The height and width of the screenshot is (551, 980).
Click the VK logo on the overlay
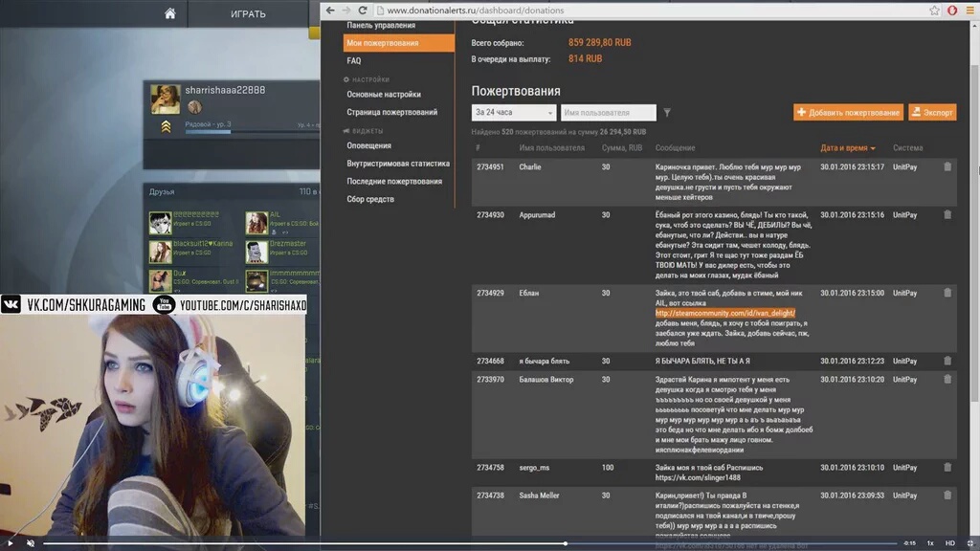point(11,305)
